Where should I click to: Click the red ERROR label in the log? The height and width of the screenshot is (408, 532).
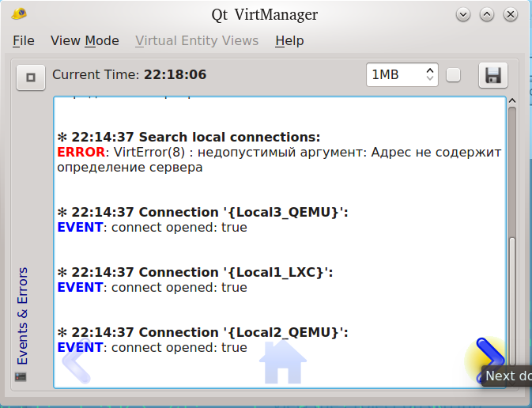81,152
